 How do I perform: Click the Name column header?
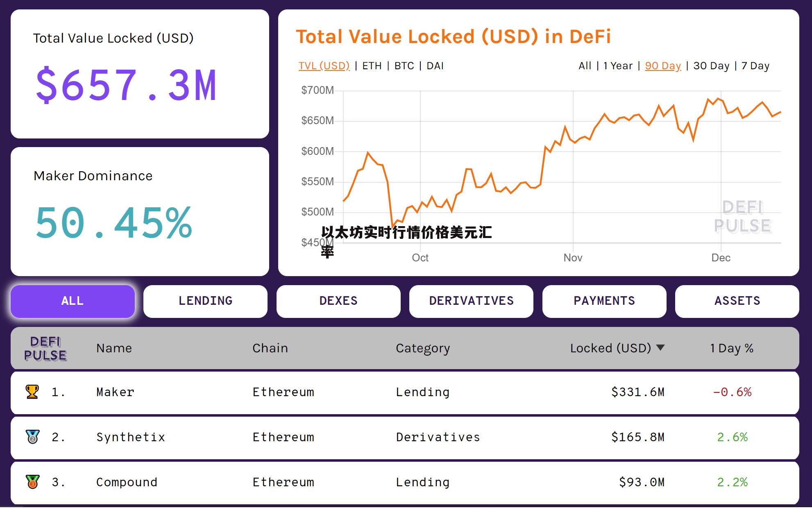click(x=114, y=348)
